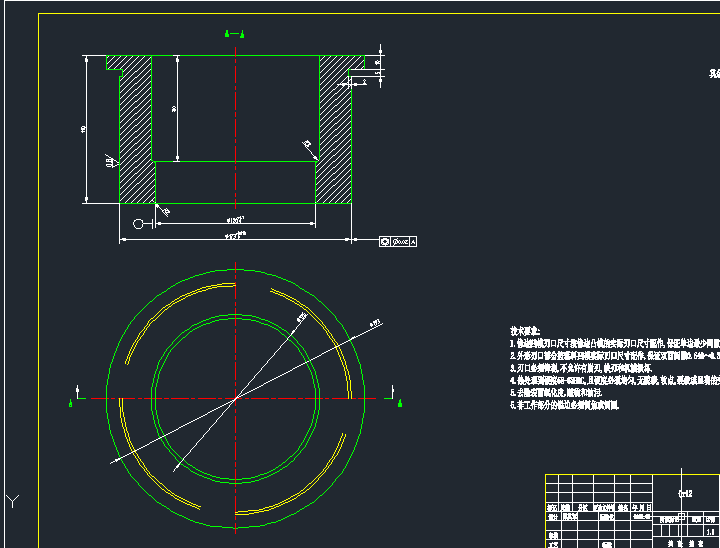
Task: Select technical requirement line numbered 3
Action: coord(580,368)
